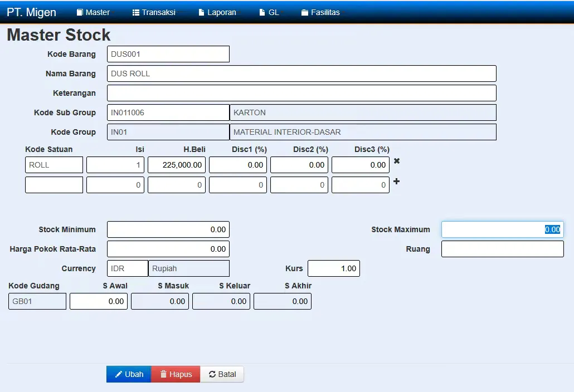The image size is (574, 392).
Task: Open the Laporan menu
Action: (217, 12)
